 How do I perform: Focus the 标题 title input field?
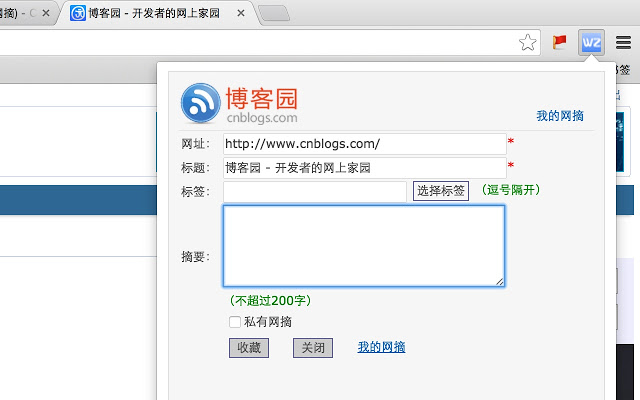click(x=364, y=168)
